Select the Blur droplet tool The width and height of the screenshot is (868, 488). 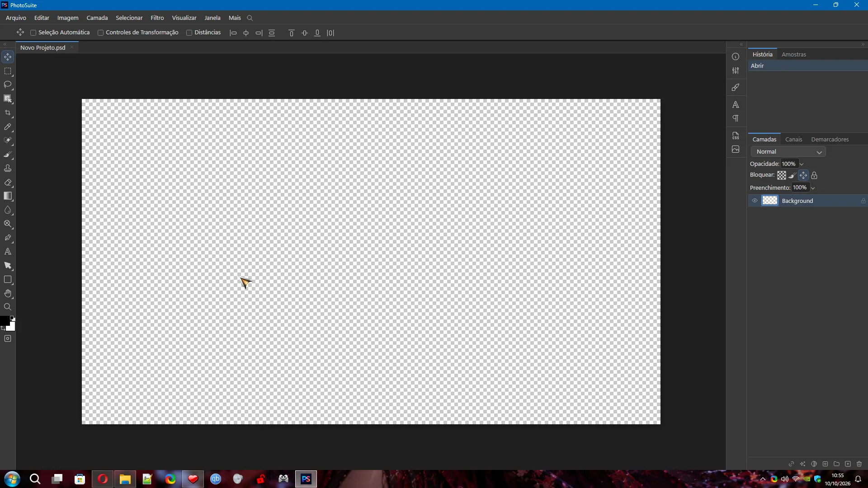[8, 210]
